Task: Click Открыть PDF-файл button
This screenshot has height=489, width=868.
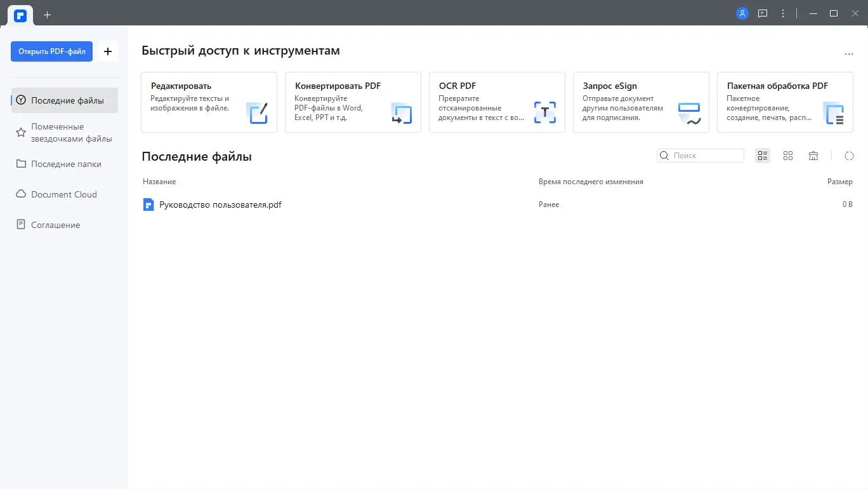Action: click(51, 51)
